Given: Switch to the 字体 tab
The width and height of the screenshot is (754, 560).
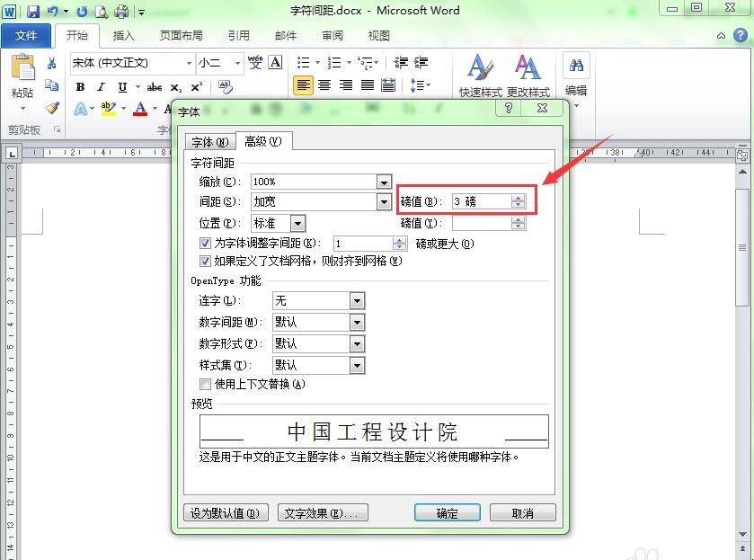Looking at the screenshot, I should coord(210,141).
